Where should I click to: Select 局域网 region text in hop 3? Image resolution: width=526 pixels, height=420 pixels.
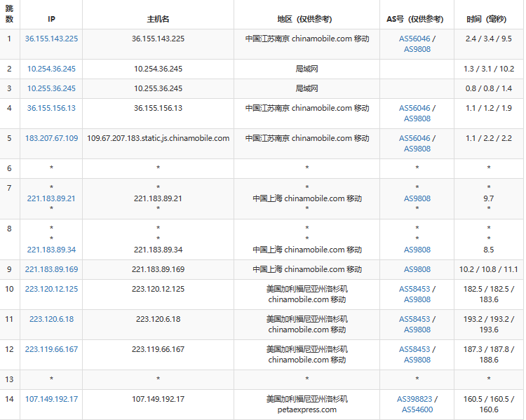point(306,88)
